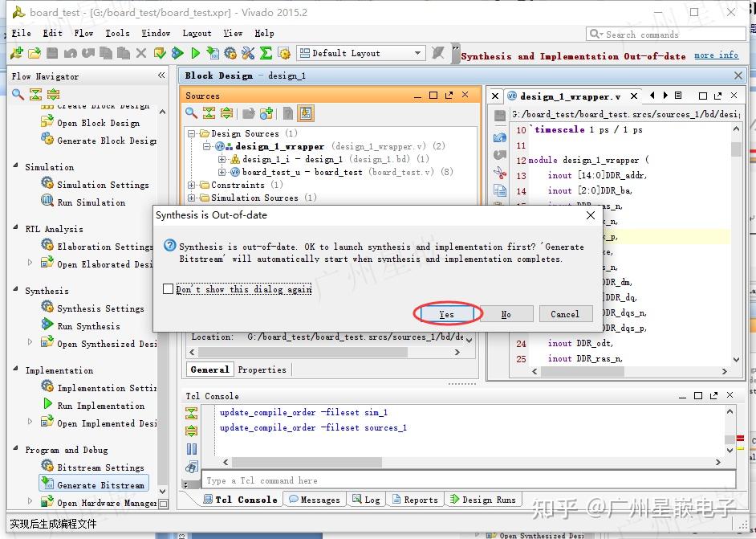Click Yes to launch synthesis
Viewport: 756px width, 539px height.
pyautogui.click(x=447, y=314)
